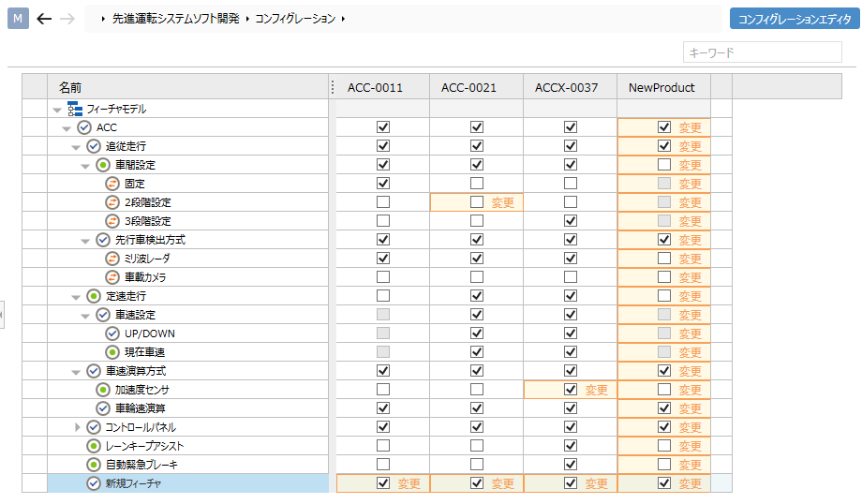Click the 追従走行 feature icon

94,146
